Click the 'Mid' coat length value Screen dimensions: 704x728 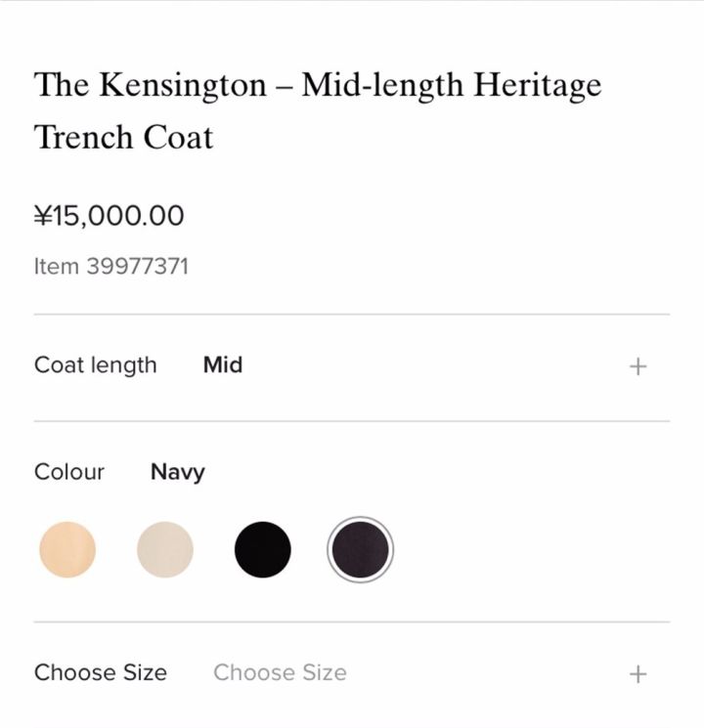[223, 365]
